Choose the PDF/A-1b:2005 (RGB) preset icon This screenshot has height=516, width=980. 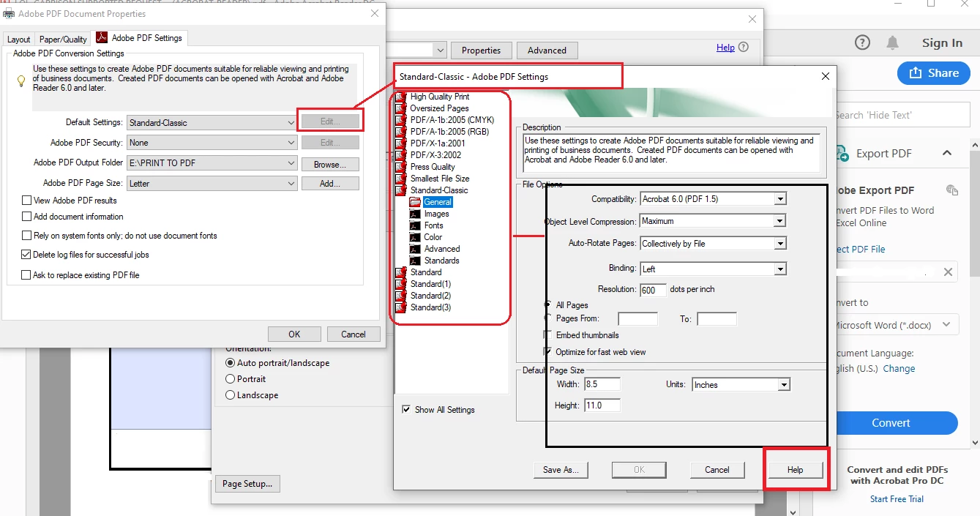click(401, 132)
